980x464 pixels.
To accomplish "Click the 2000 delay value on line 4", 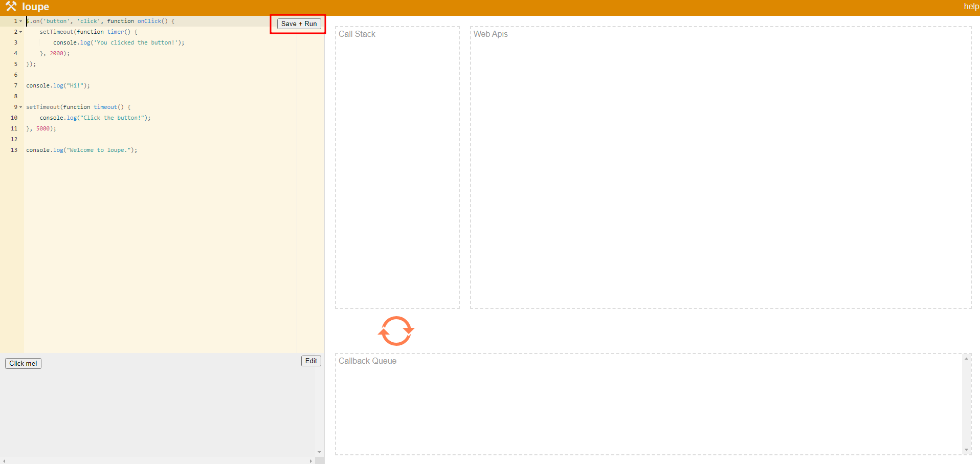I will (56, 53).
